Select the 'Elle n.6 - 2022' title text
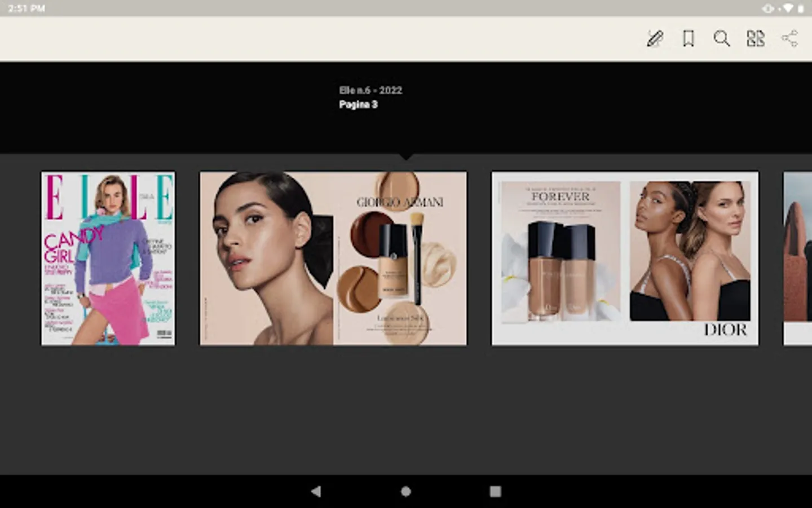Viewport: 812px width, 508px height. [x=370, y=90]
